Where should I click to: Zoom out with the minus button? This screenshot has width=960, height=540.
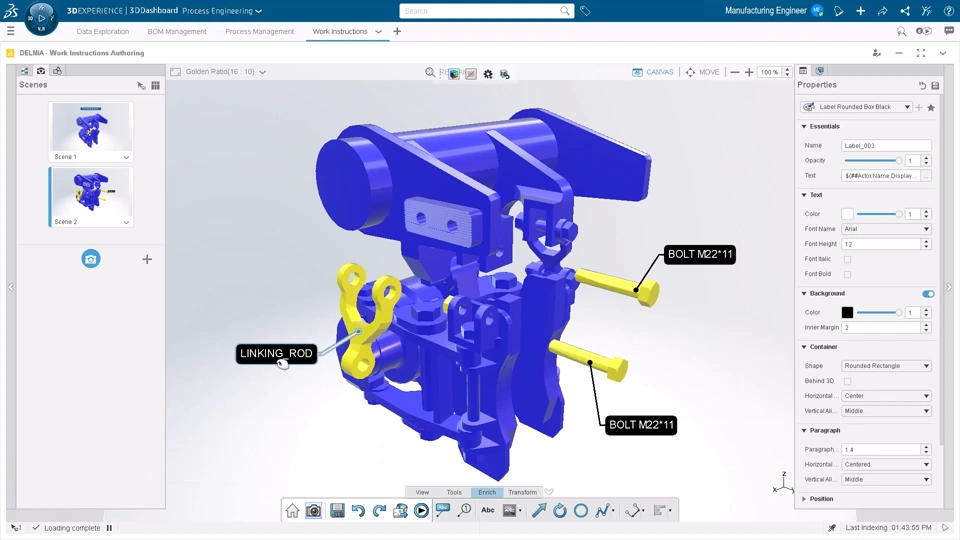[x=735, y=72]
